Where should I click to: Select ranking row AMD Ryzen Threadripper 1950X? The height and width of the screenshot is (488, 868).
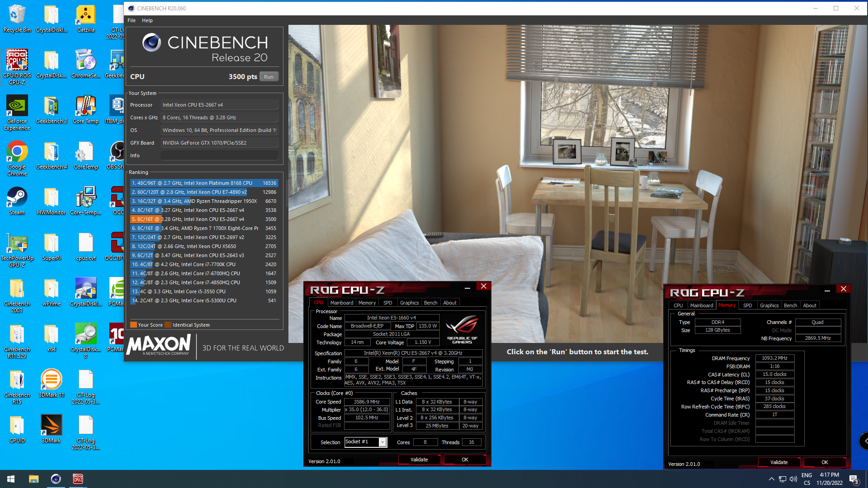coord(204,201)
